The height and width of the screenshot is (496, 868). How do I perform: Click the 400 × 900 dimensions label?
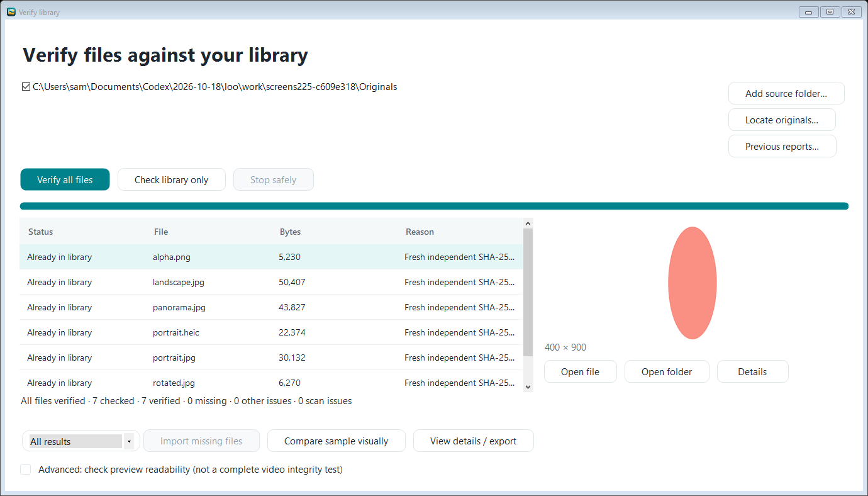click(565, 347)
